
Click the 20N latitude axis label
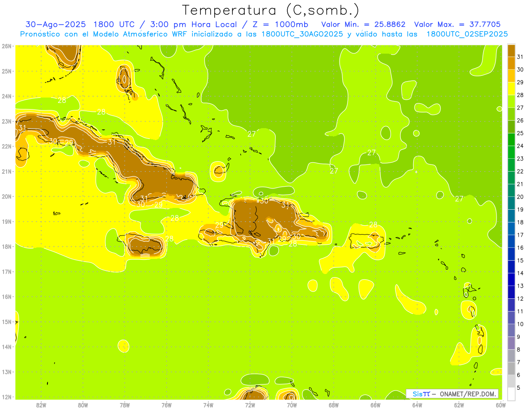point(7,196)
